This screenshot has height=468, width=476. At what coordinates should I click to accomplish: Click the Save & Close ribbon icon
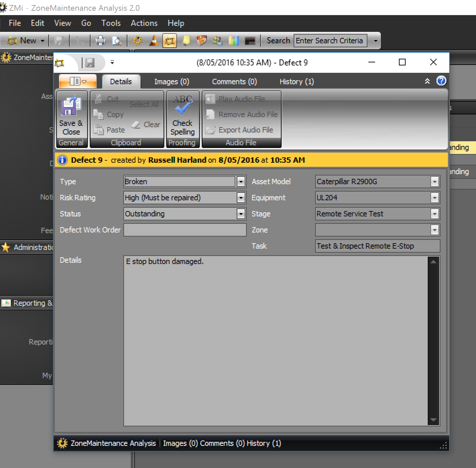71,105
